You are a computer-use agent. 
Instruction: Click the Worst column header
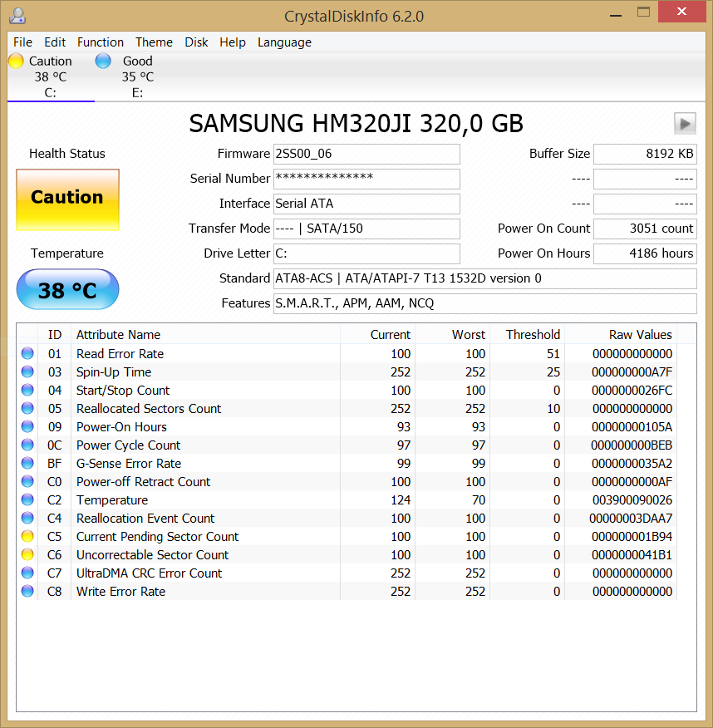(x=453, y=334)
